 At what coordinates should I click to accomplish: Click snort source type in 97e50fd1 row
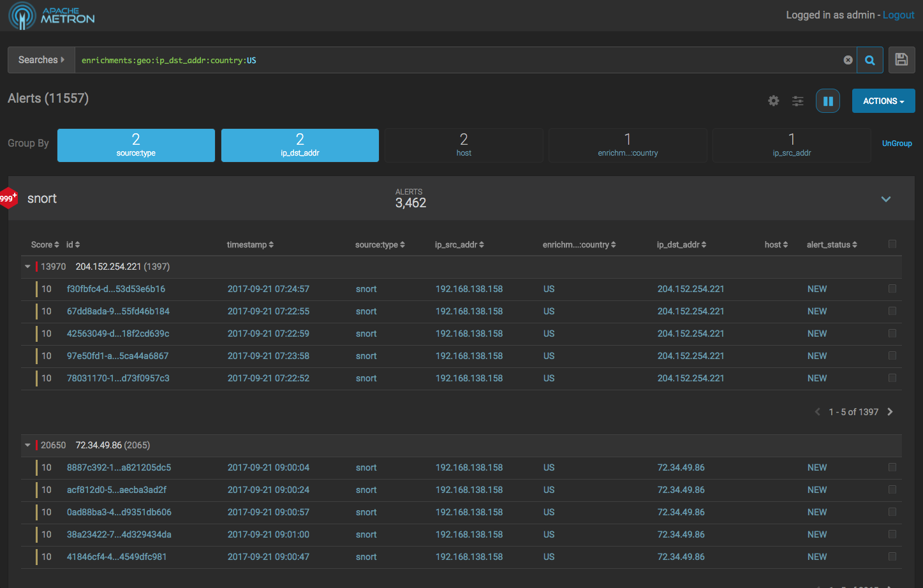click(366, 356)
